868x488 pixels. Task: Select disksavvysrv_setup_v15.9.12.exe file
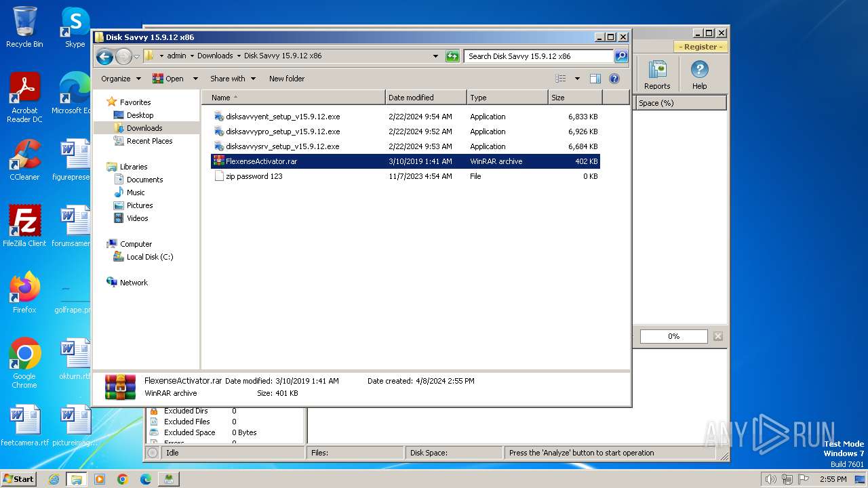[282, 146]
